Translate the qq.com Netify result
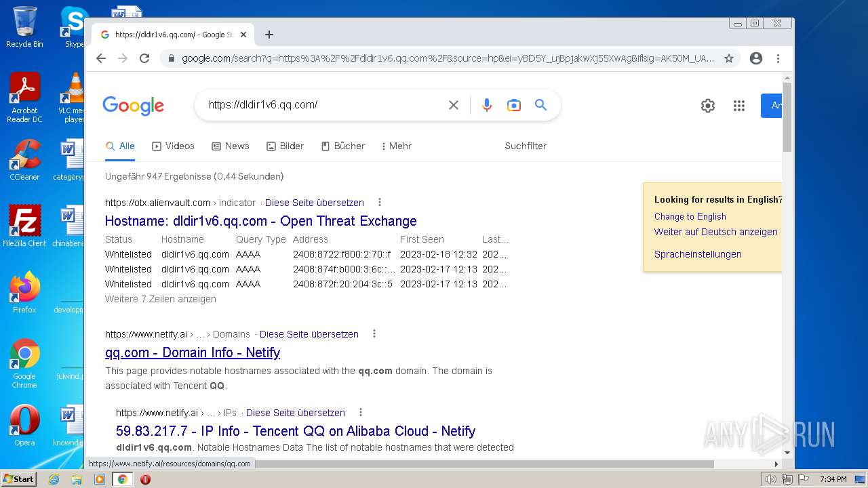868x488 pixels. (309, 334)
